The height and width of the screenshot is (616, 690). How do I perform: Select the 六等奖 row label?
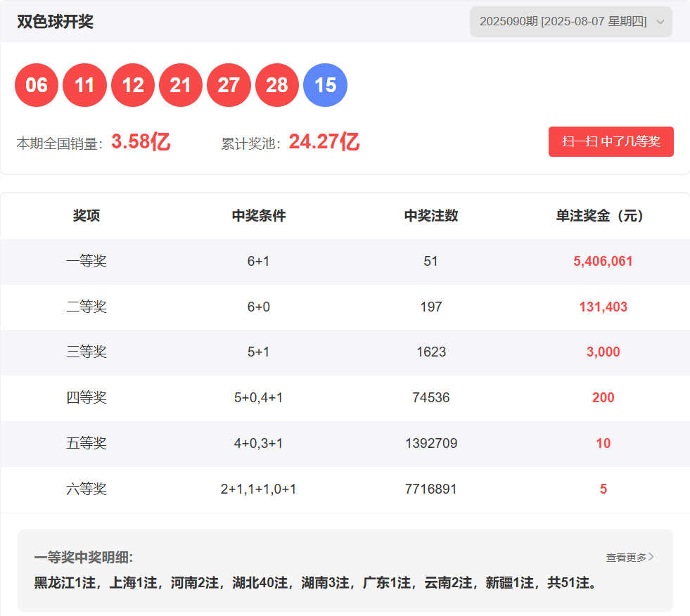tap(87, 489)
